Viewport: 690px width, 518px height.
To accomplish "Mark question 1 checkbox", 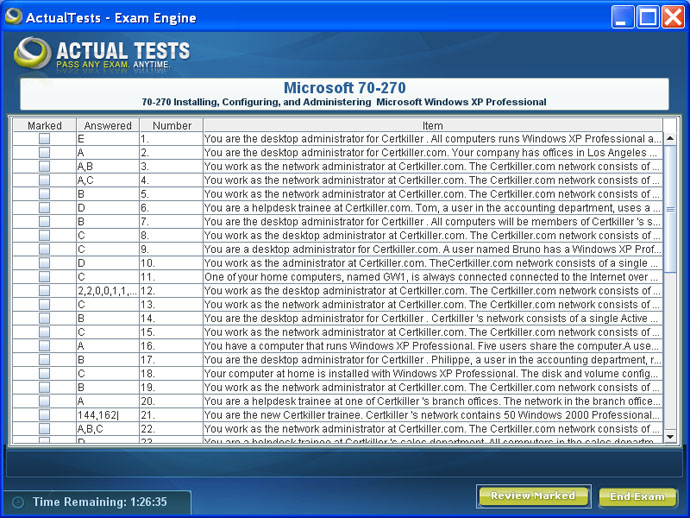I will tap(44, 139).
